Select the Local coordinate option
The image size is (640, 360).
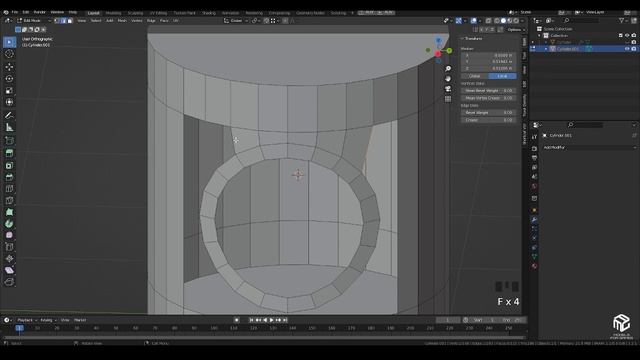[502, 76]
